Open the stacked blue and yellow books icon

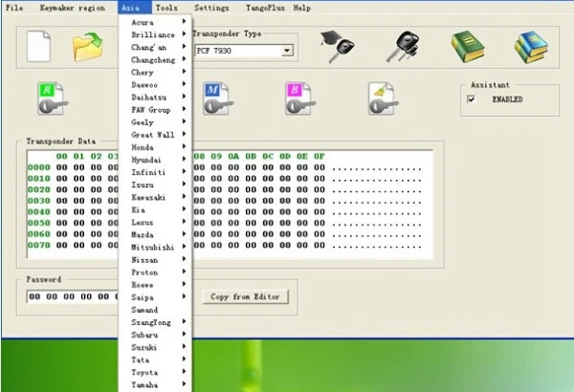pyautogui.click(x=531, y=47)
